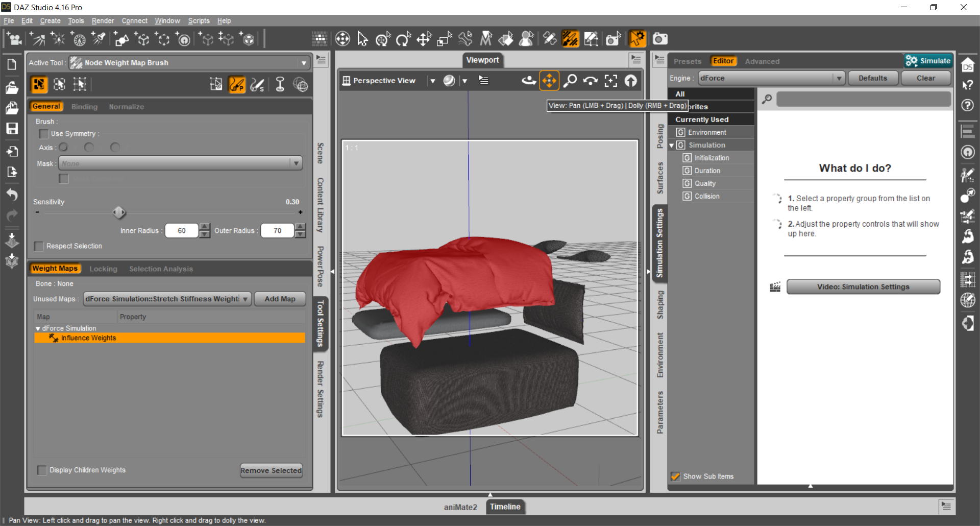The height and width of the screenshot is (526, 980).
Task: Enable Display Children Weights checkbox
Action: click(x=42, y=470)
